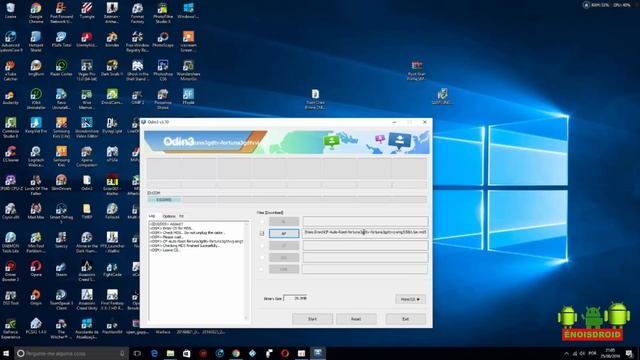Open ImgBurn desktop shortcut
The image size is (640, 360).
point(36,68)
